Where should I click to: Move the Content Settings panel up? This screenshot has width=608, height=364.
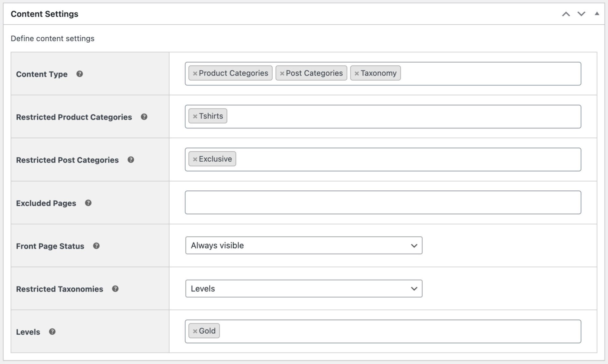click(x=566, y=14)
